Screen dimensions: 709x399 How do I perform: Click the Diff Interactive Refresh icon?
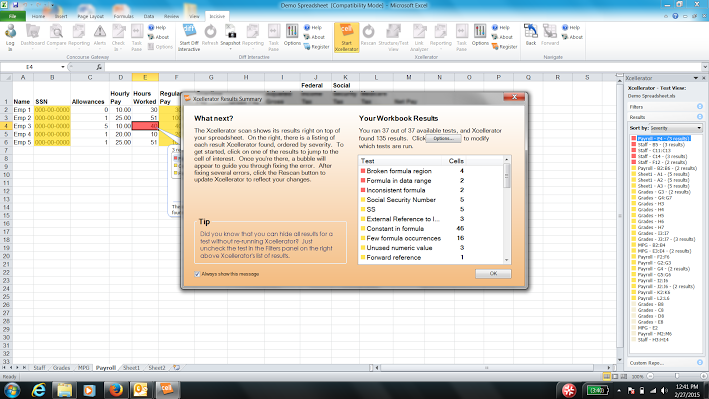coord(210,35)
